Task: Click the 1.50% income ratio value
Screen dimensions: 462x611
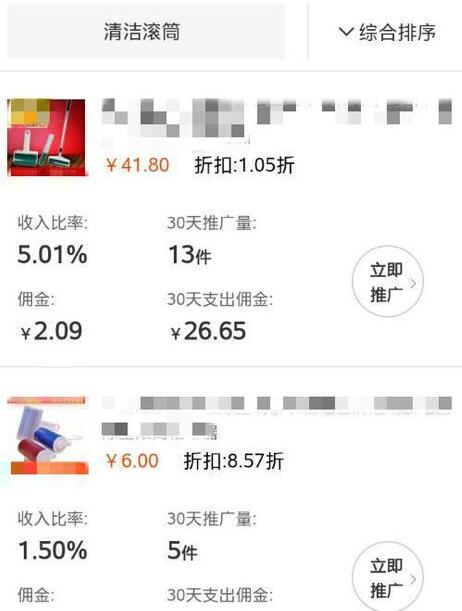Action: 53,550
